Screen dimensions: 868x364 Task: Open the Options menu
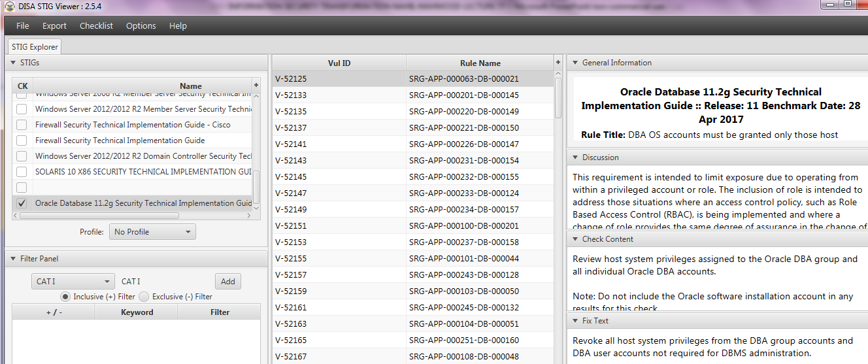click(x=141, y=25)
